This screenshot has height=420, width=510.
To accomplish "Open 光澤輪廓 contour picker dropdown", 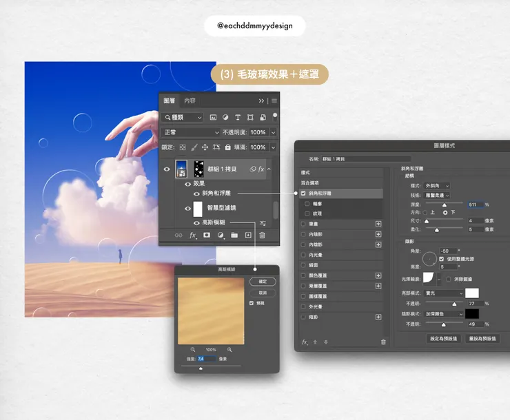I will (x=439, y=279).
